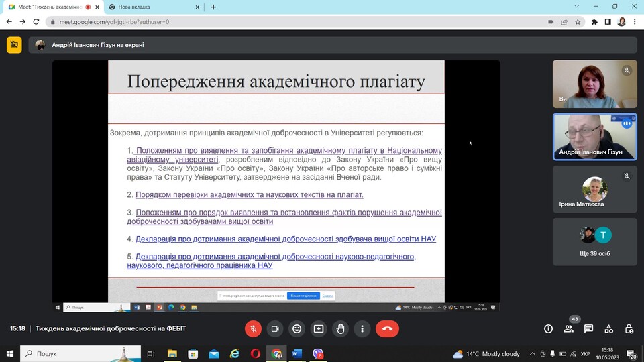Open the chat with everyone panel
The image size is (644, 362).
588,328
